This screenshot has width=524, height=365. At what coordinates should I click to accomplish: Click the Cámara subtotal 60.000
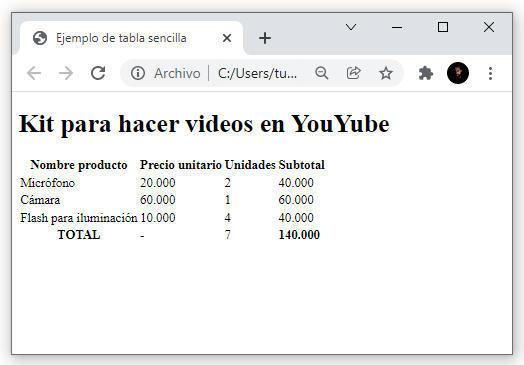296,200
